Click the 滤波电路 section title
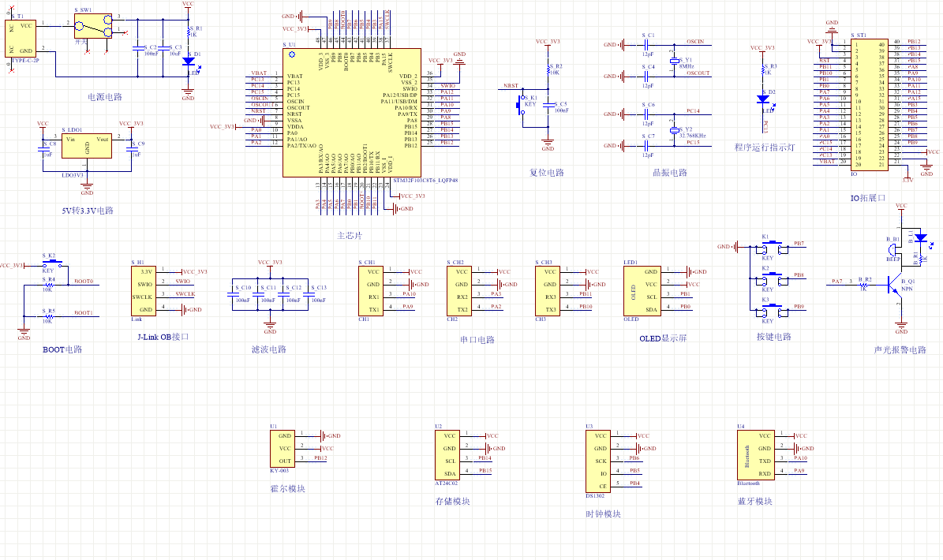The width and height of the screenshot is (943, 560). click(269, 349)
